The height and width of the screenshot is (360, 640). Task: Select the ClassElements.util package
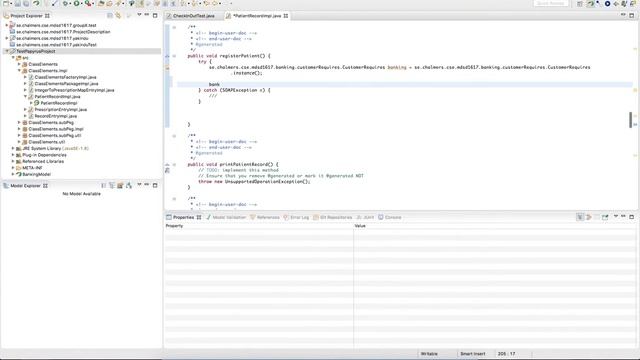click(47, 142)
